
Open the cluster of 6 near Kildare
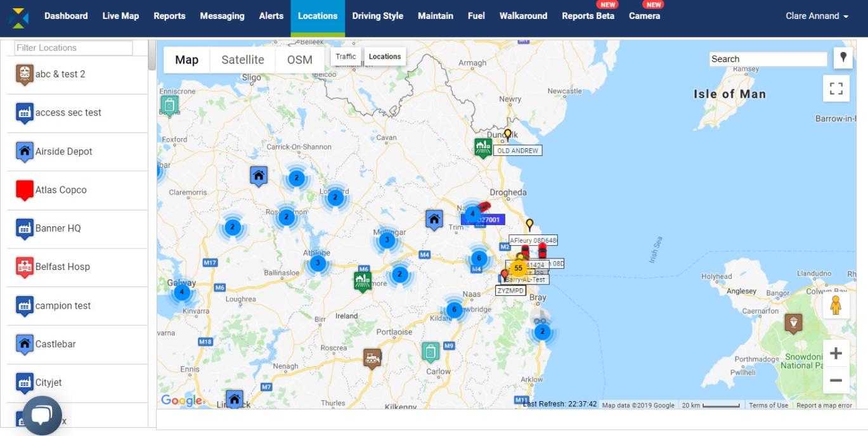pyautogui.click(x=454, y=310)
